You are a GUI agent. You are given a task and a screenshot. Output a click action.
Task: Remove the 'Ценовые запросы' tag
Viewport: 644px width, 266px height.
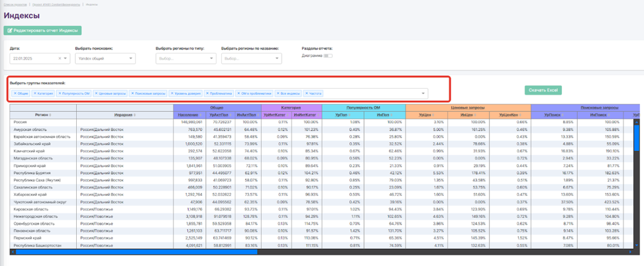(x=96, y=93)
